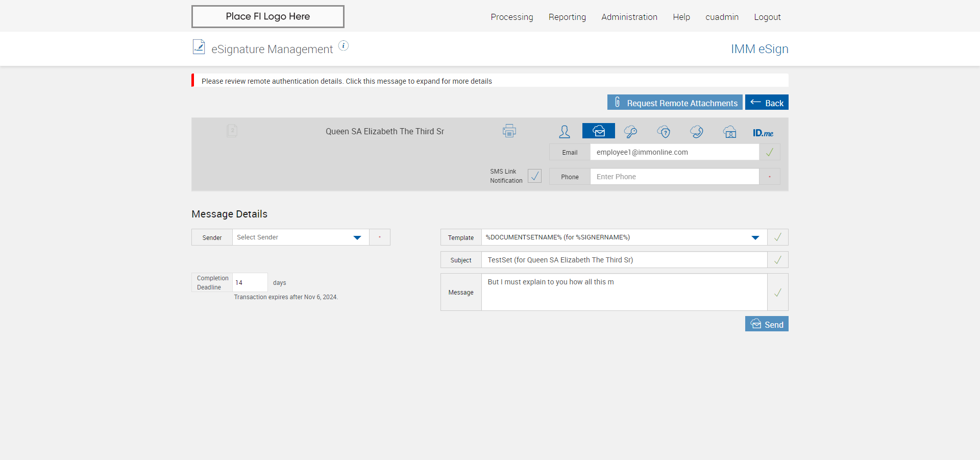The image size is (980, 460).
Task: Click the Message field label
Action: [x=461, y=293]
